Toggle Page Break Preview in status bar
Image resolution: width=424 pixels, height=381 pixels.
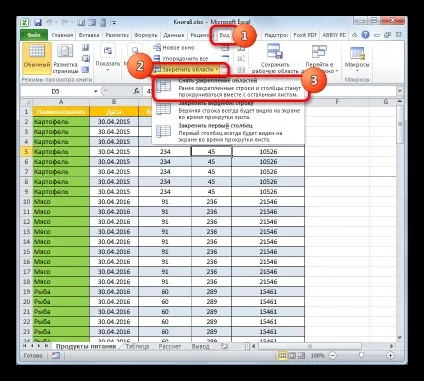tap(301, 356)
